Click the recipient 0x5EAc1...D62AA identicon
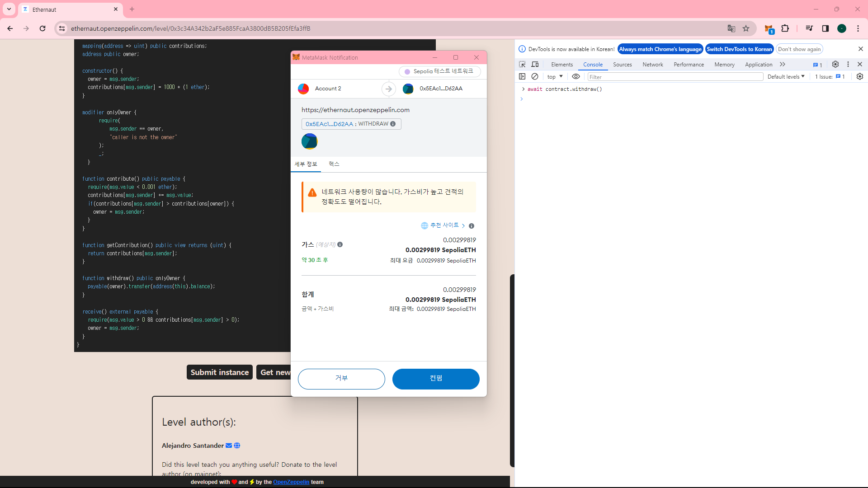 pyautogui.click(x=408, y=89)
